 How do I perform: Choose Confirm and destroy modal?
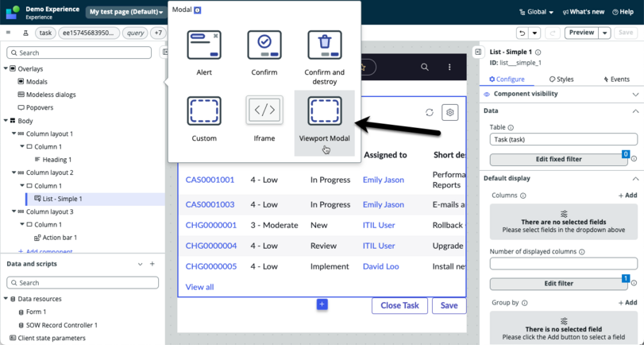coord(325,57)
